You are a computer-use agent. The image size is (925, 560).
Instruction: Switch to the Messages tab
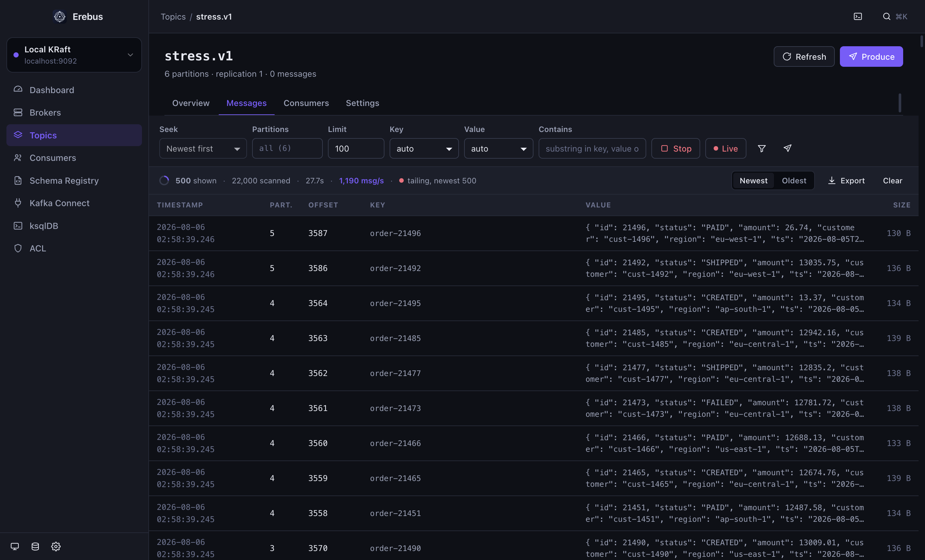pos(246,103)
